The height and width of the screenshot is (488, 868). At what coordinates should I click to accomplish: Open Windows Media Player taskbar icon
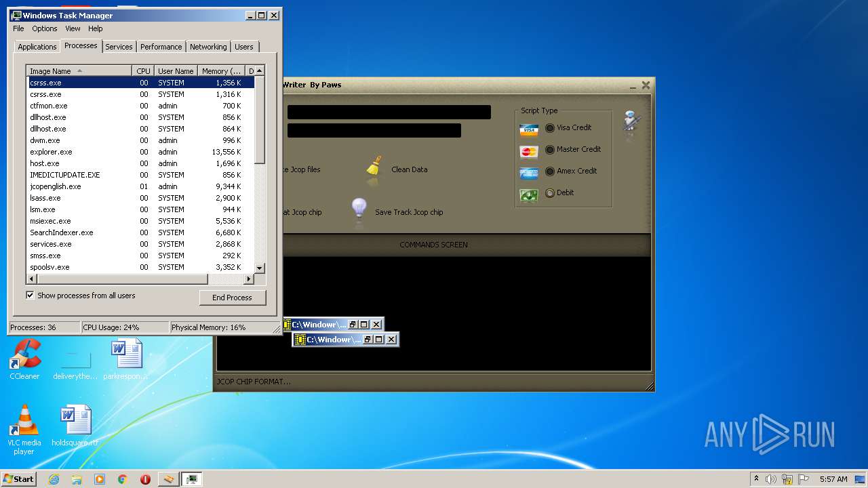point(100,479)
